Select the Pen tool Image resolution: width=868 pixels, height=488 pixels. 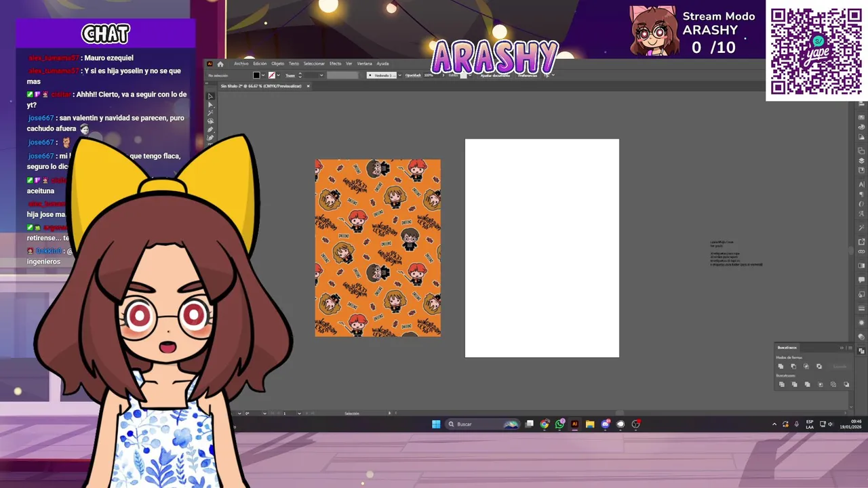pos(210,129)
